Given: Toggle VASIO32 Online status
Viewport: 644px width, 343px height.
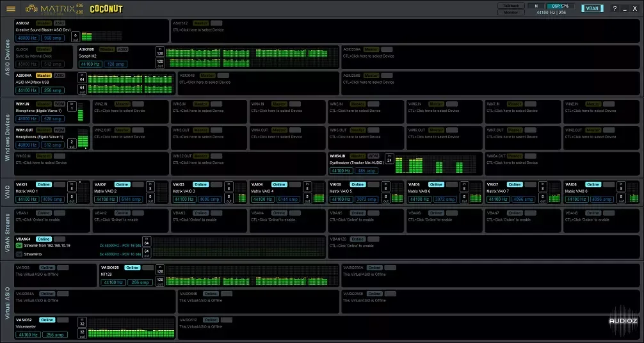Looking at the screenshot, I should [x=47, y=320].
